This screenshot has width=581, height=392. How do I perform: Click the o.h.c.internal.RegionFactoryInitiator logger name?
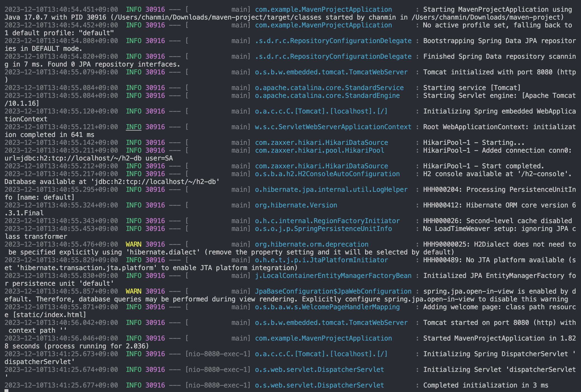tap(327, 221)
